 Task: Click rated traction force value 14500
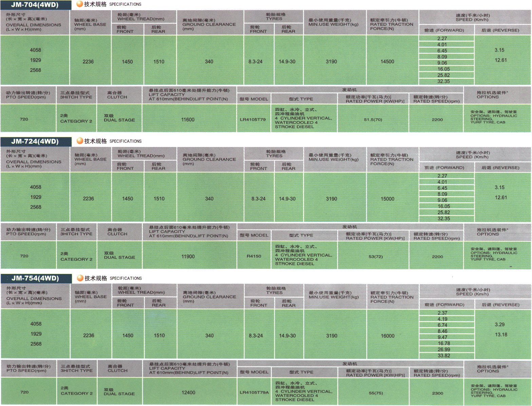click(387, 61)
